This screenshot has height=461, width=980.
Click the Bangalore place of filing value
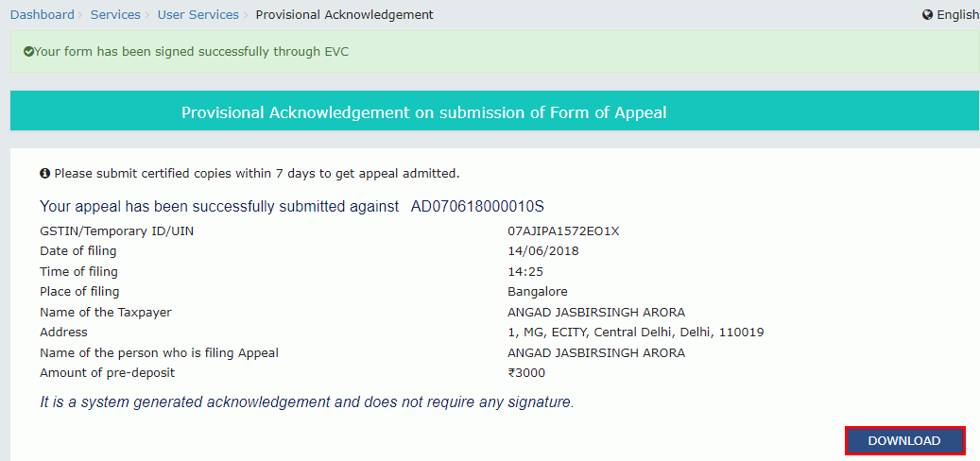(538, 292)
